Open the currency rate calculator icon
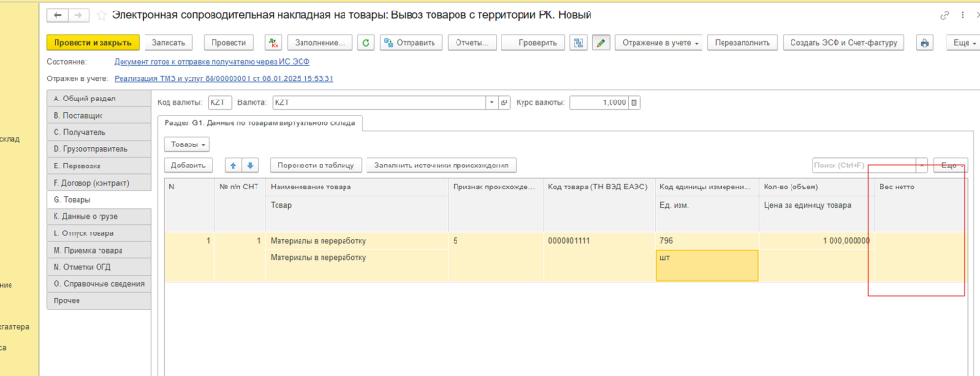Screen dimensions: 980x376 (635, 102)
